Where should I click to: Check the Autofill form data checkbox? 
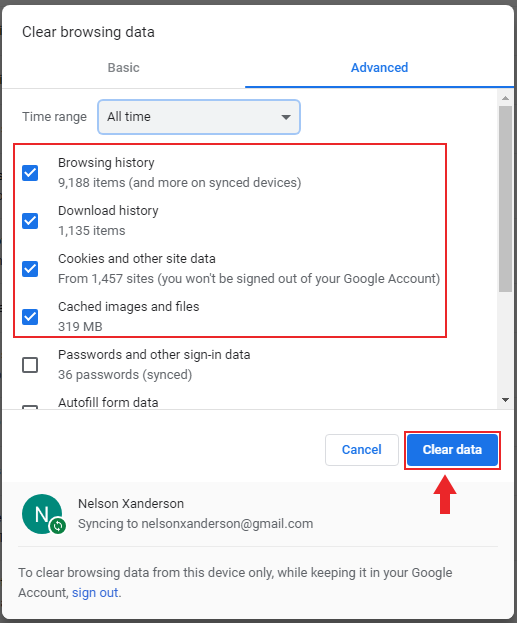coord(30,407)
